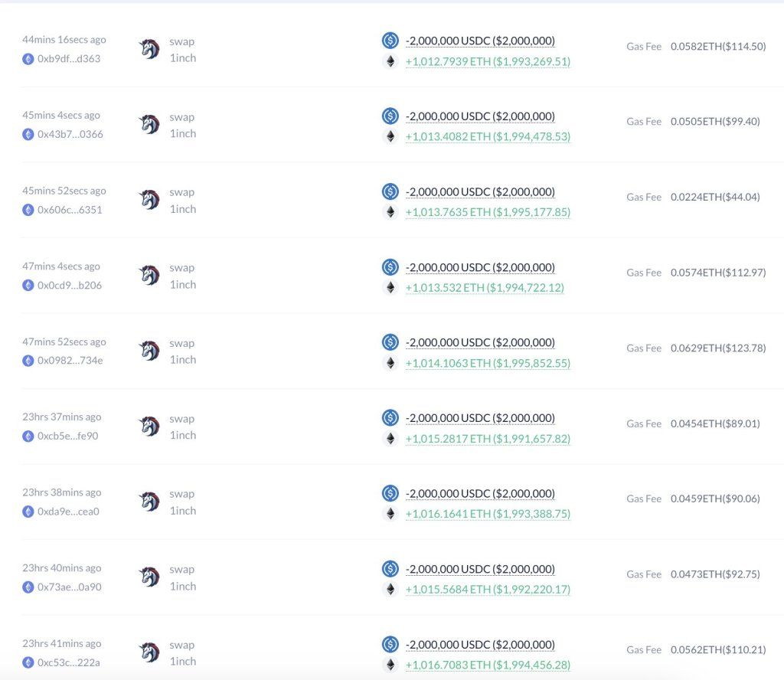The height and width of the screenshot is (680, 784).
Task: Click ETH diamond icon beside +1,012.7939 ETH
Action: 390,61
